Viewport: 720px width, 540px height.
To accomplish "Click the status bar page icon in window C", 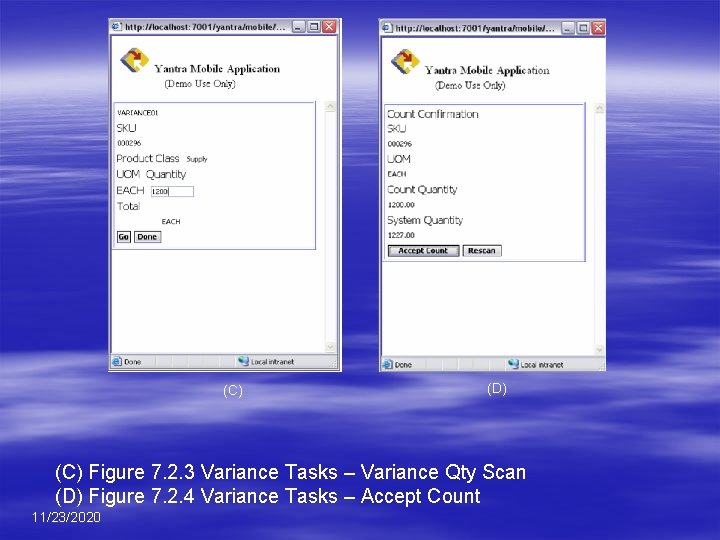I will click(117, 361).
